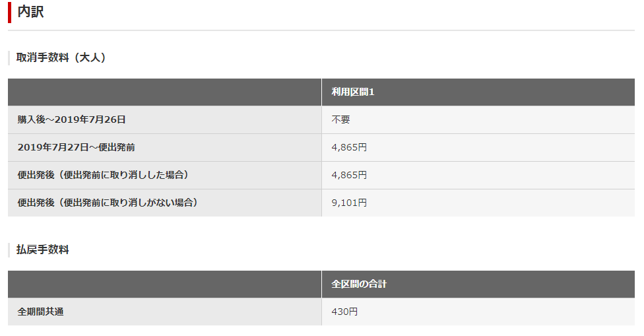Click the 不要 fee cell
This screenshot has height=336, width=644.
(340, 119)
